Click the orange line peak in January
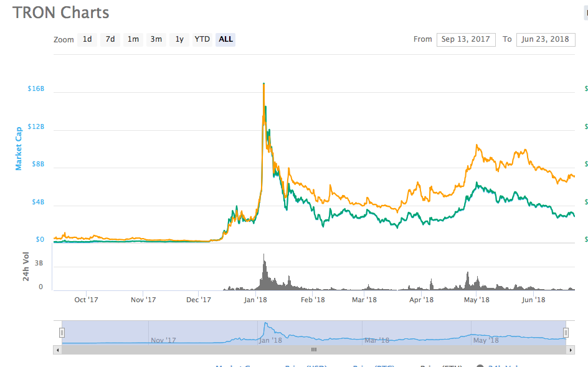Screen dimensions: 588x367 [x=263, y=85]
